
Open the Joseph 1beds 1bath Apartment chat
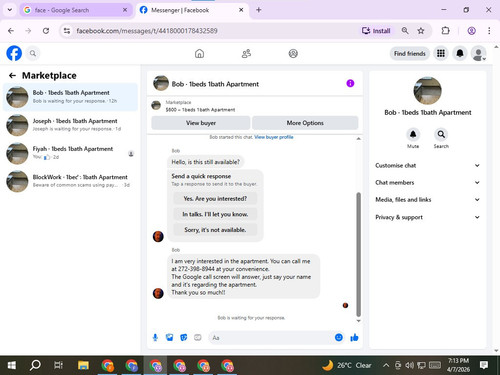tap(70, 125)
